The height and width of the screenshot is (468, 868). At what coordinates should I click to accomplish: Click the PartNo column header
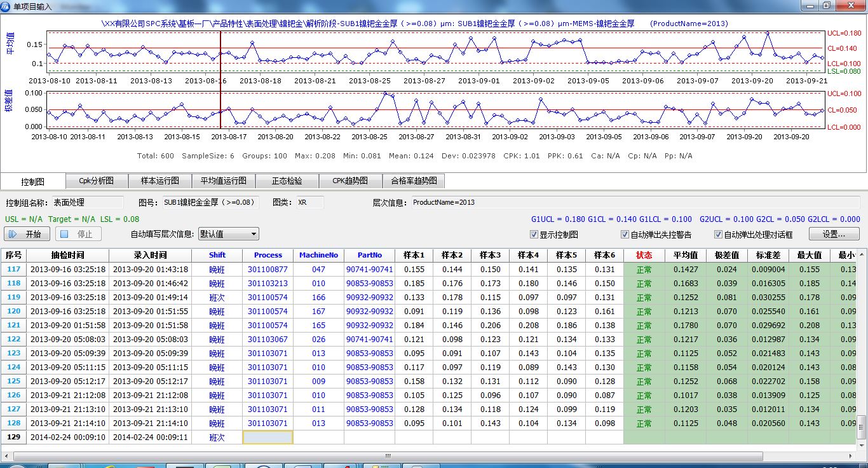click(x=370, y=255)
